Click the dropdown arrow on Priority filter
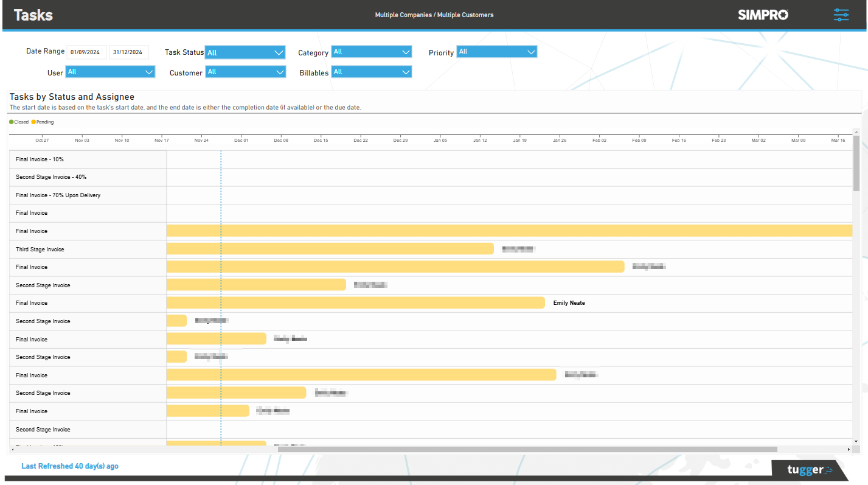868x485 pixels. (531, 52)
